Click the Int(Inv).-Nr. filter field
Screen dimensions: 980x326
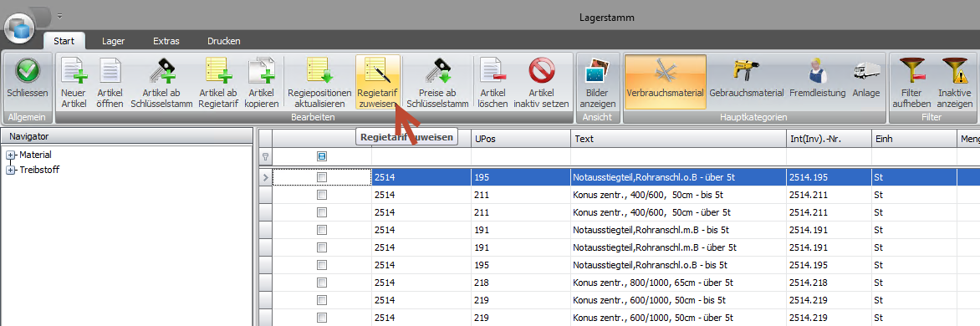(x=829, y=157)
